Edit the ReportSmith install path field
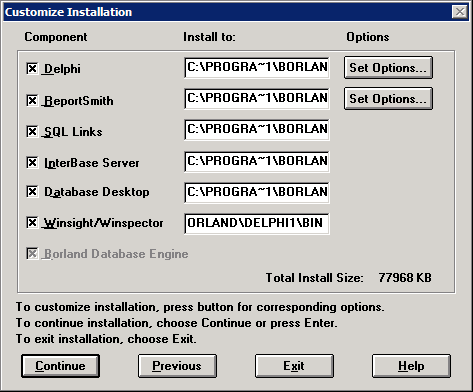Screen dimensions: 473x392 click(x=257, y=99)
